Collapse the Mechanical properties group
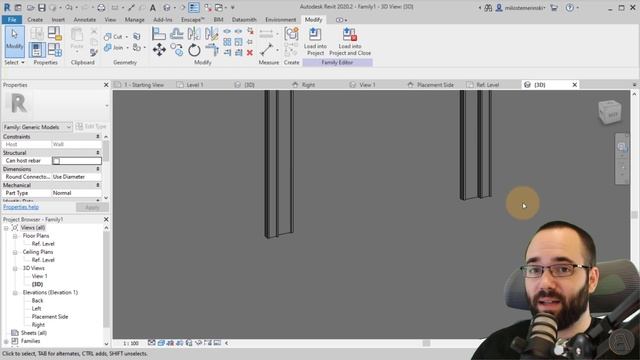This screenshot has height=360, width=640. (x=98, y=185)
